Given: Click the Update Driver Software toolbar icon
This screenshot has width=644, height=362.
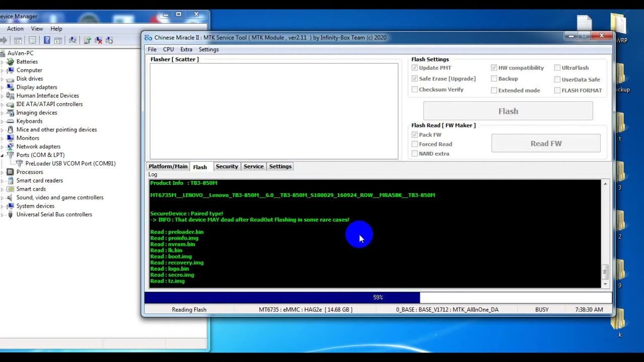Looking at the screenshot, I should [87, 40].
